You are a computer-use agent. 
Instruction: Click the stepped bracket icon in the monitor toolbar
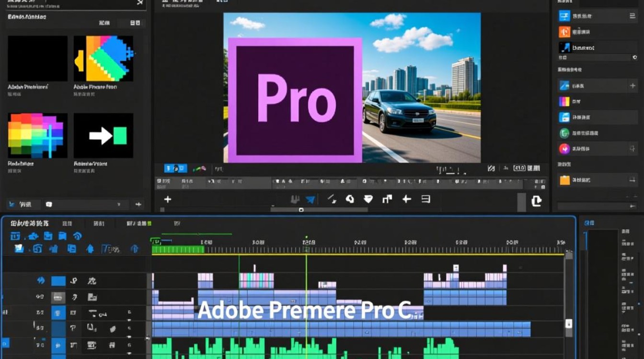point(387,199)
